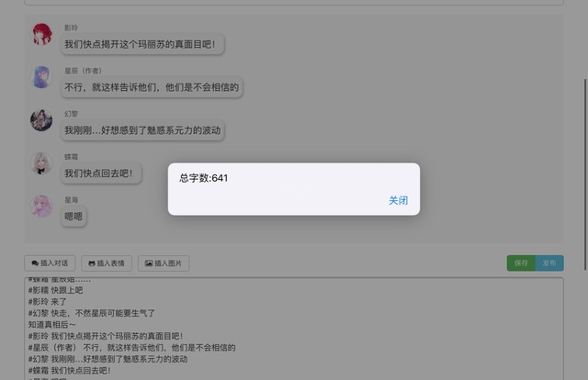
Task: Click 蝶霜's white-haired avatar
Action: 42,162
